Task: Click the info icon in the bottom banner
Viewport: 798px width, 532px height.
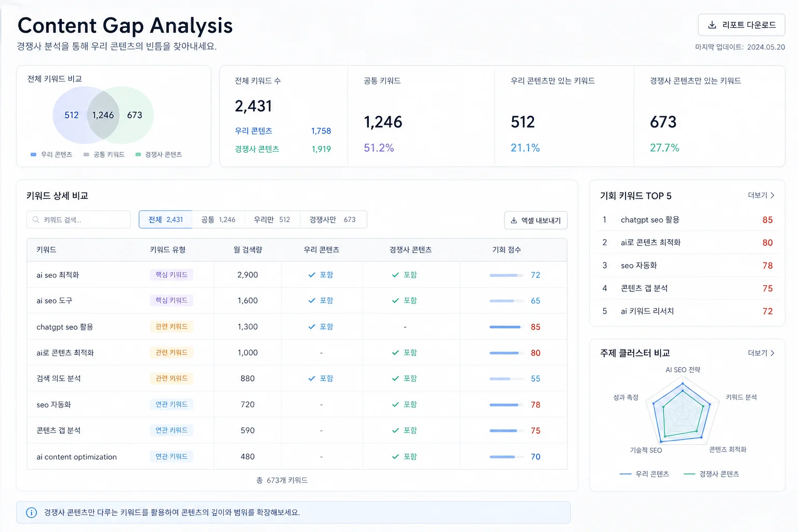Action: tap(31, 513)
